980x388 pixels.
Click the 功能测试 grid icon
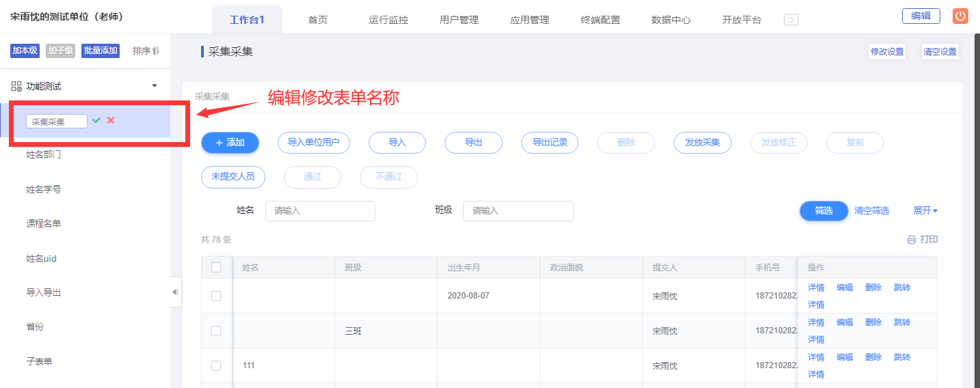(x=16, y=86)
